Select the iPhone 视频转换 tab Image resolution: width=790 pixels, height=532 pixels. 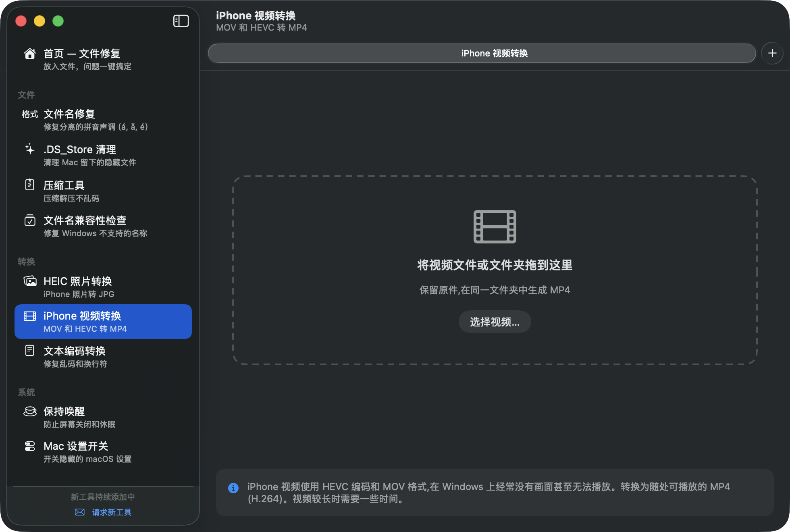coord(482,53)
